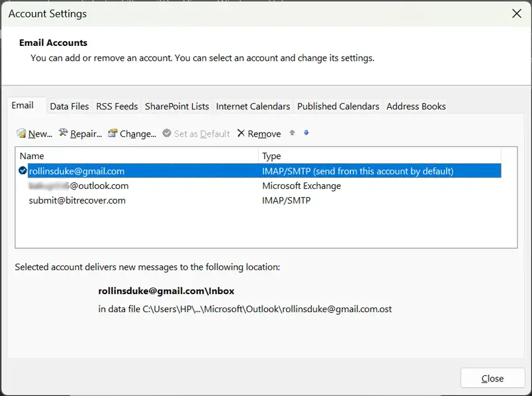This screenshot has height=396, width=532.
Task: Click the Set as Default checkmark icon
Action: pyautogui.click(x=167, y=133)
